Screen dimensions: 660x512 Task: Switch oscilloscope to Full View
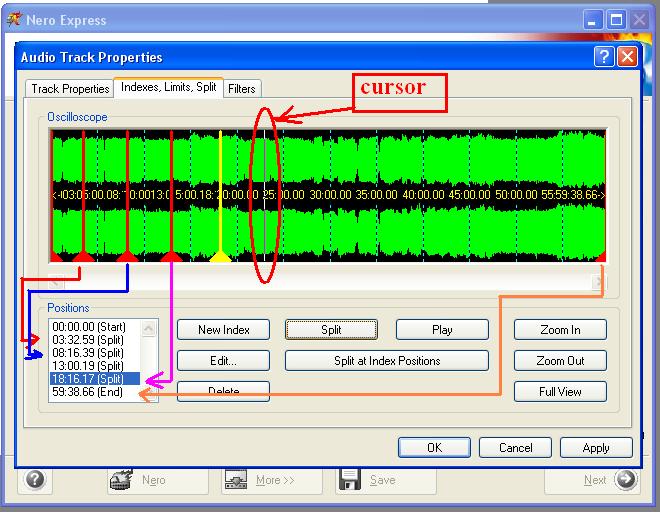coord(560,392)
